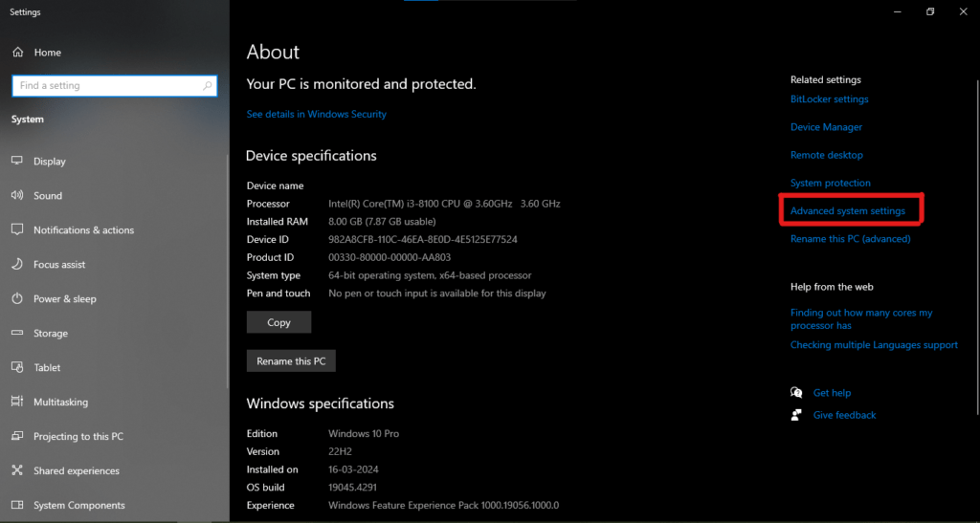Click the Multitasking icon

click(x=17, y=402)
